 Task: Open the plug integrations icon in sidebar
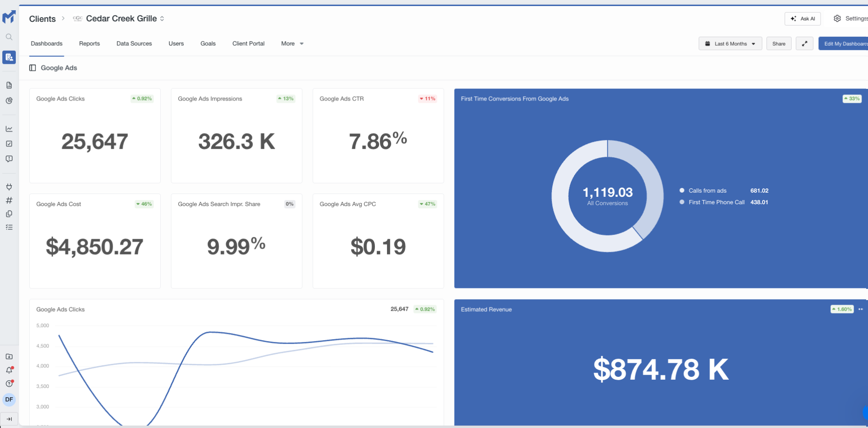9,187
